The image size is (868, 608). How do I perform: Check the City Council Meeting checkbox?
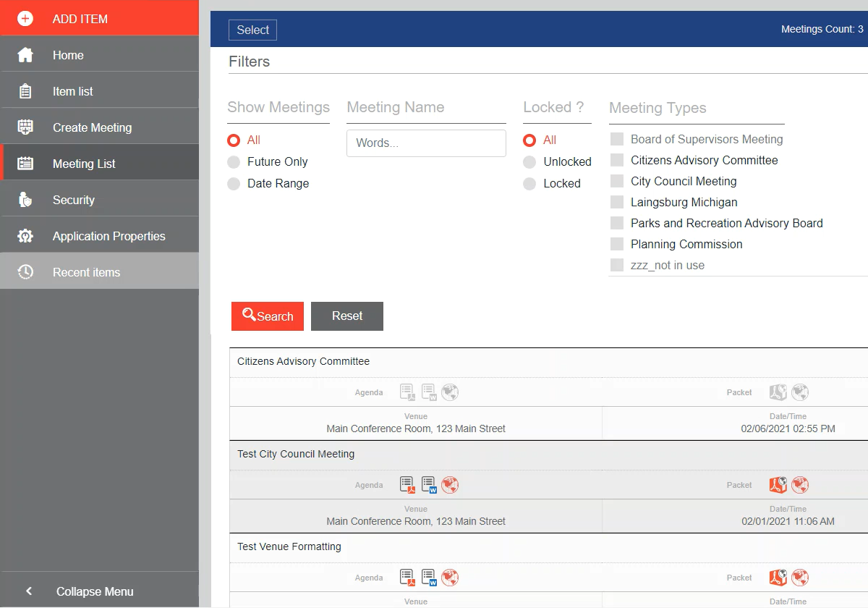point(617,181)
